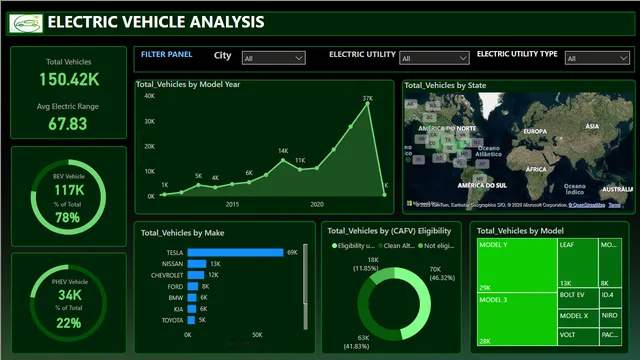Click the 'Not eligi...' legend item
The height and width of the screenshot is (360, 640).
pyautogui.click(x=436, y=246)
